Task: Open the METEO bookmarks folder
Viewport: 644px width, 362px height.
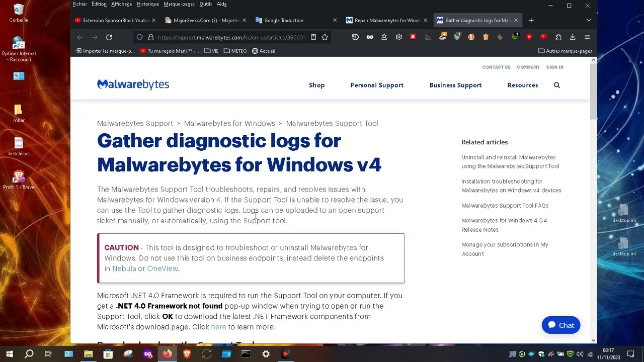Action: coord(235,51)
